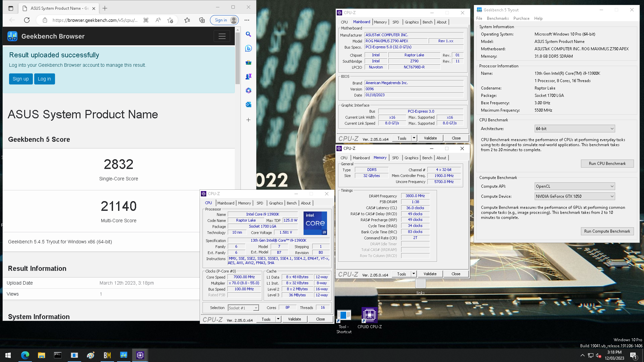
Task: Click the ROG MAXIMUS Z790 APEX model field
Action: click(396, 41)
